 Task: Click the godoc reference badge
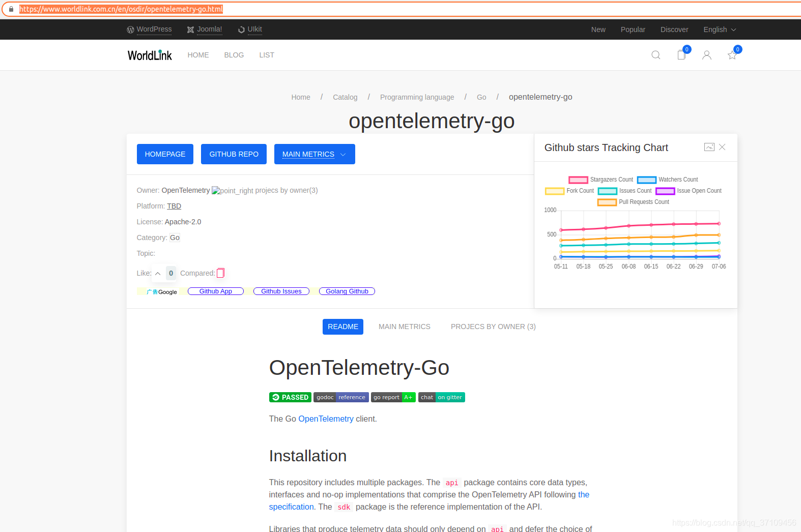[341, 397]
